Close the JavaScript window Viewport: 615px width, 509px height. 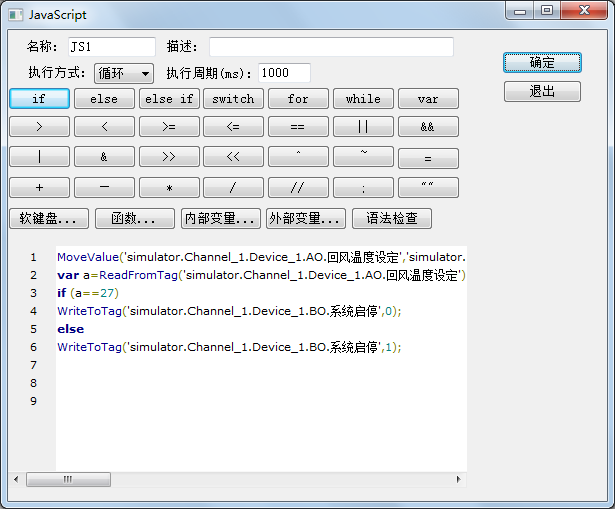[x=584, y=10]
